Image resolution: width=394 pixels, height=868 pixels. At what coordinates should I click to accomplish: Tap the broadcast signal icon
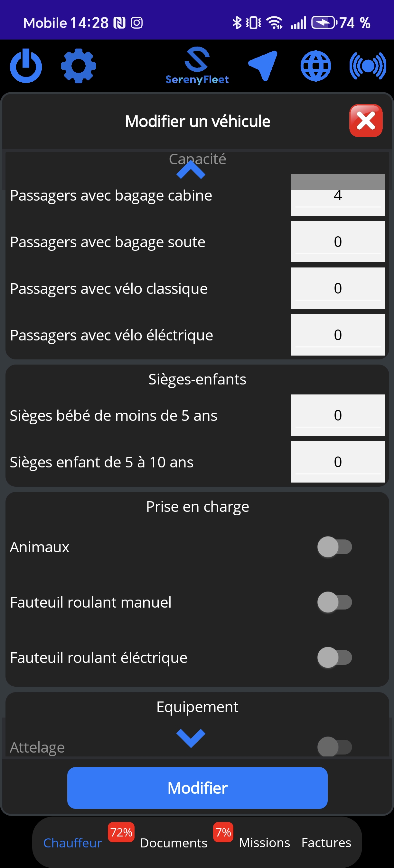[x=368, y=66]
